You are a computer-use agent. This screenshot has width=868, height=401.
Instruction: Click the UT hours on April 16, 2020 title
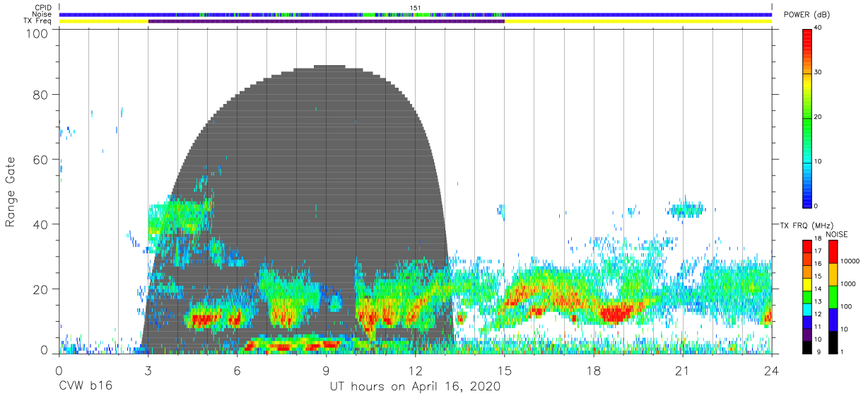415,387
